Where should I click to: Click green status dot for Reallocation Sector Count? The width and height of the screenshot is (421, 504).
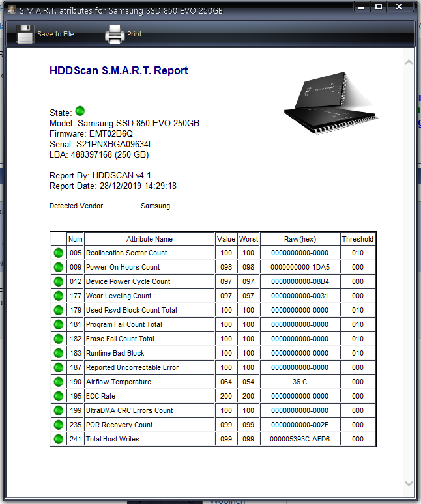point(59,253)
